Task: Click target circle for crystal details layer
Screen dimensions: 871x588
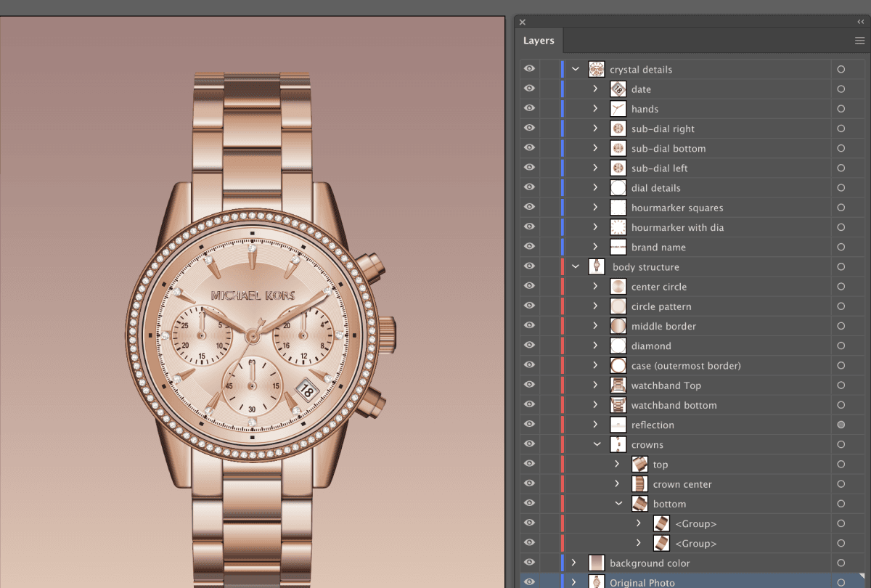Action: point(841,69)
